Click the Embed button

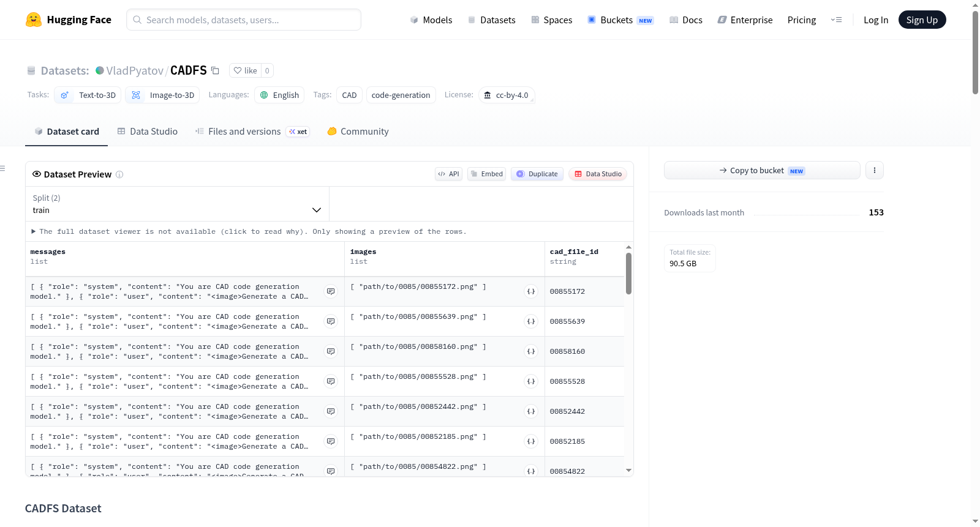click(x=487, y=174)
